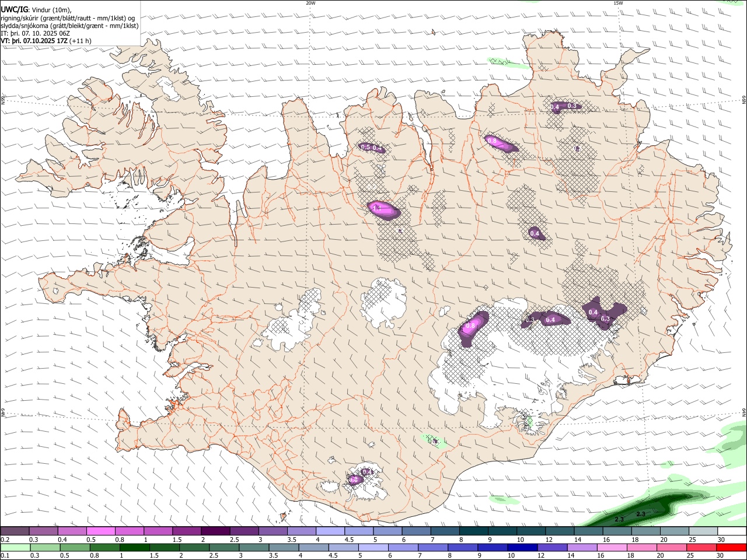Image resolution: width=747 pixels, height=560 pixels.
Task: Click the IT initialization time 06Z line
Action: pyautogui.click(x=36, y=33)
